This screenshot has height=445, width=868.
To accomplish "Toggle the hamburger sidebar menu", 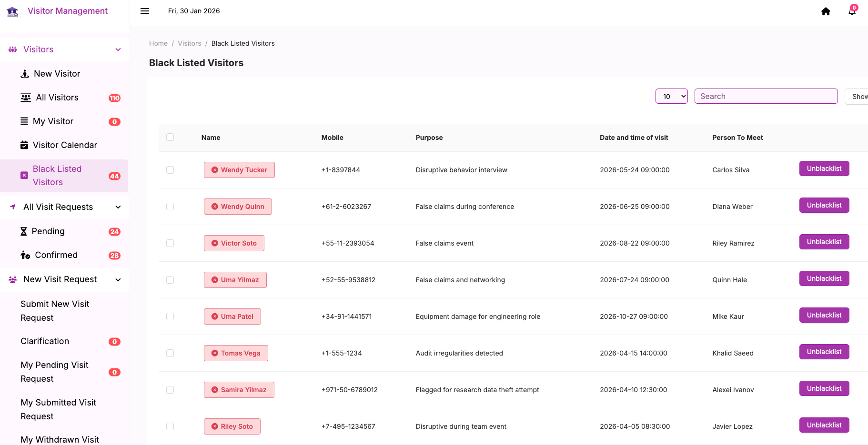I will tap(145, 11).
